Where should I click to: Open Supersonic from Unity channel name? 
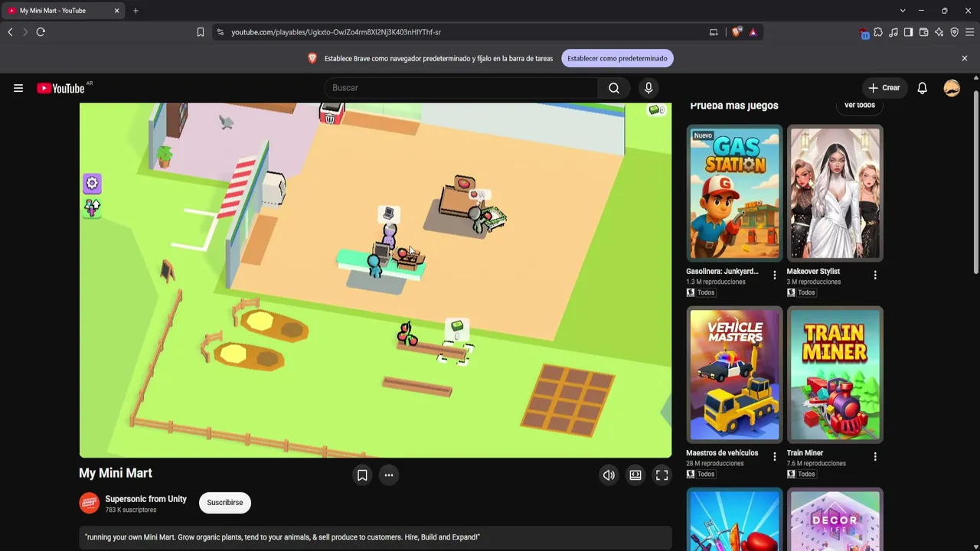pos(145,499)
